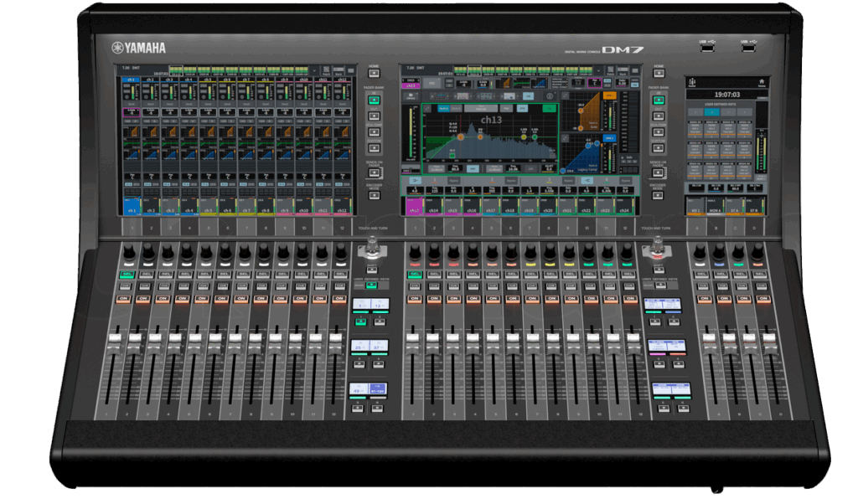858x504 pixels.
Task: Click the encoder knob above the ch 1 SEL key
Action: pyautogui.click(x=129, y=253)
